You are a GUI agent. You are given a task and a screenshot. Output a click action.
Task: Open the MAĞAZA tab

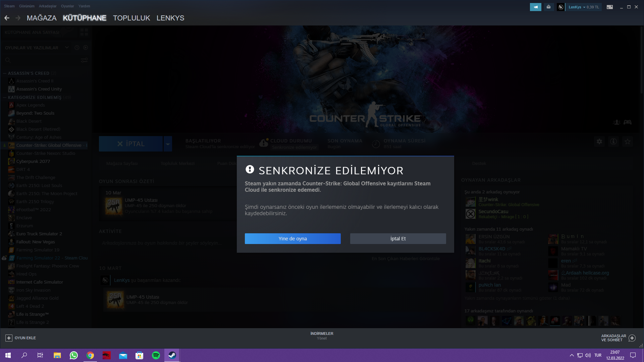[x=42, y=18]
